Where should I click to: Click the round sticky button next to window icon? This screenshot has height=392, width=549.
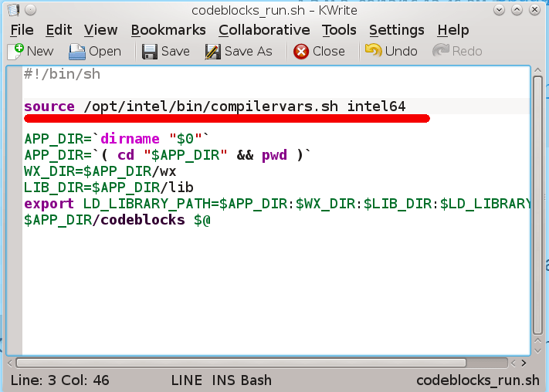pyautogui.click(x=30, y=10)
